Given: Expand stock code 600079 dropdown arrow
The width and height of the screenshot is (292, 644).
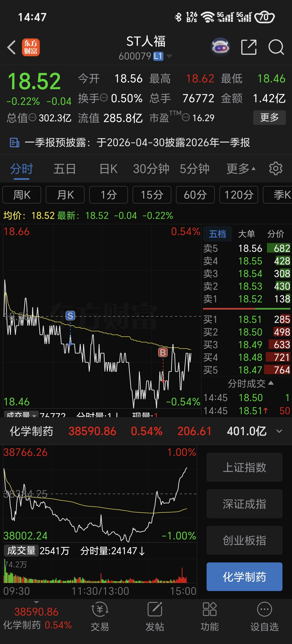Looking at the screenshot, I should click(169, 56).
